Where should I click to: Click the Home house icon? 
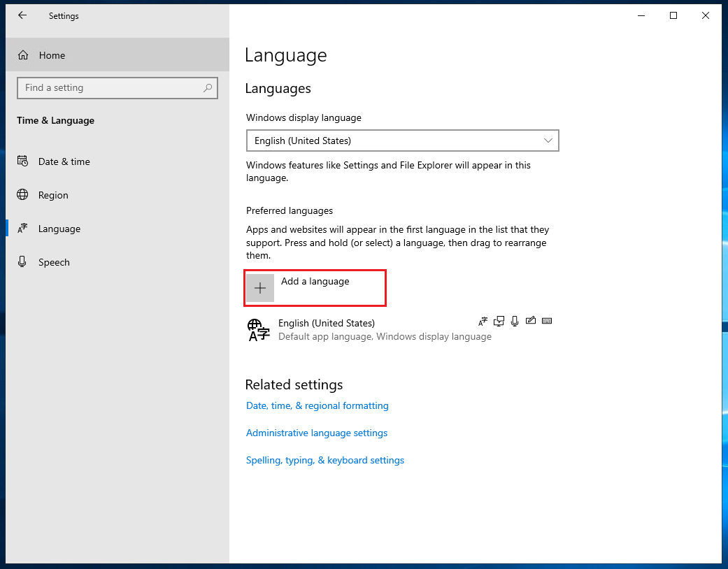click(23, 55)
